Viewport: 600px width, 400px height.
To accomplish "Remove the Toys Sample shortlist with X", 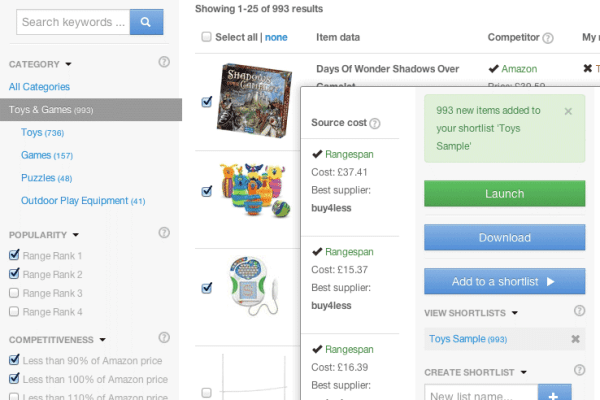I will coord(576,339).
